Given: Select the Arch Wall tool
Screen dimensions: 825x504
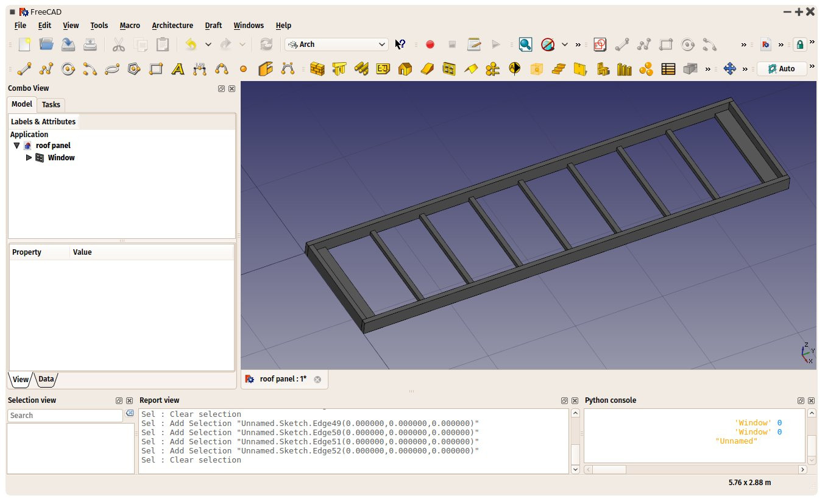Looking at the screenshot, I should point(317,69).
